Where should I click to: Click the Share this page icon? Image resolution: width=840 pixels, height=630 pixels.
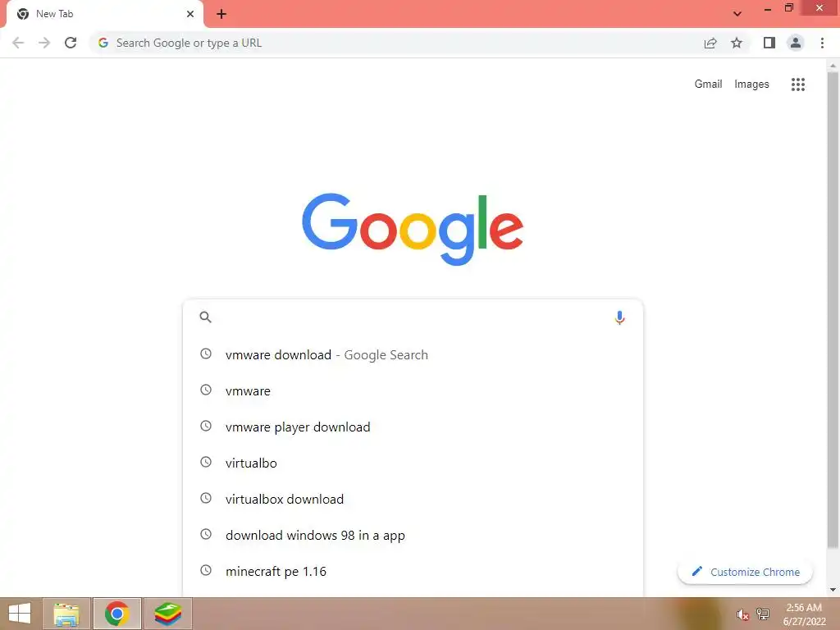710,43
